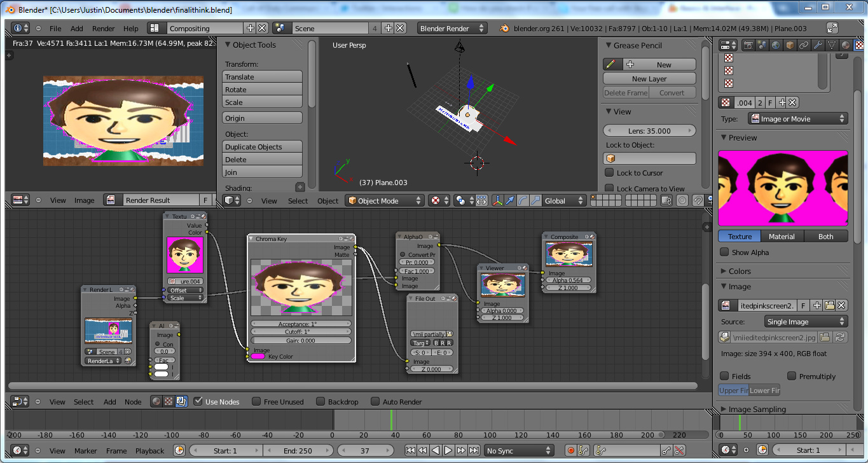
Task: Open the Object Constraints chain icon
Action: pyautogui.click(x=804, y=45)
